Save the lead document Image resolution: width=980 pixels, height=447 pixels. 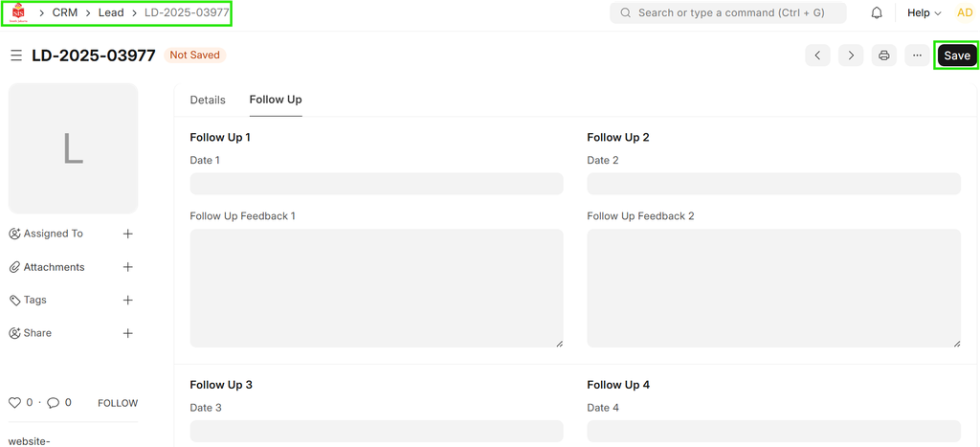coord(956,56)
